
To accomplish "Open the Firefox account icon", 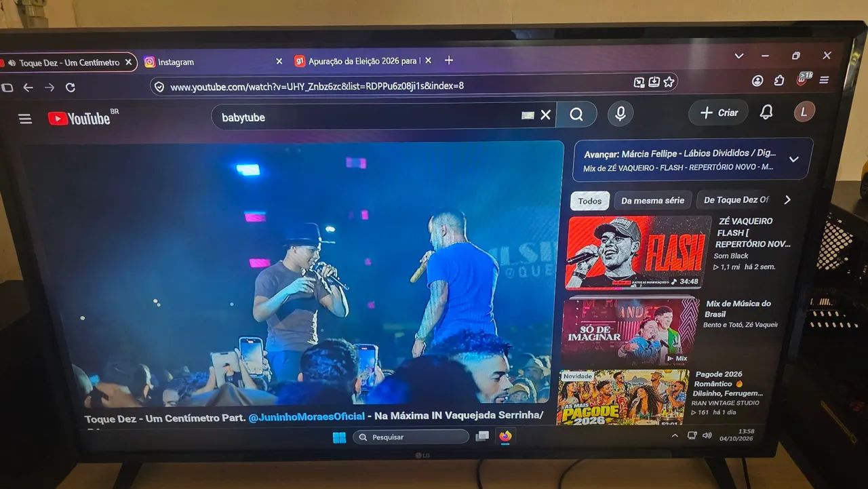I will click(757, 81).
